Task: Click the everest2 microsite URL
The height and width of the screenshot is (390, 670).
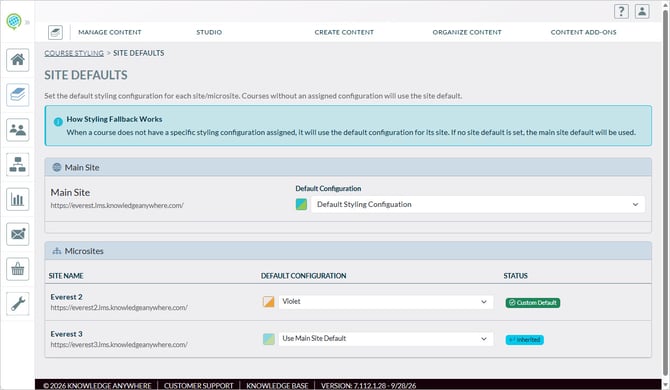Action: tap(119, 308)
